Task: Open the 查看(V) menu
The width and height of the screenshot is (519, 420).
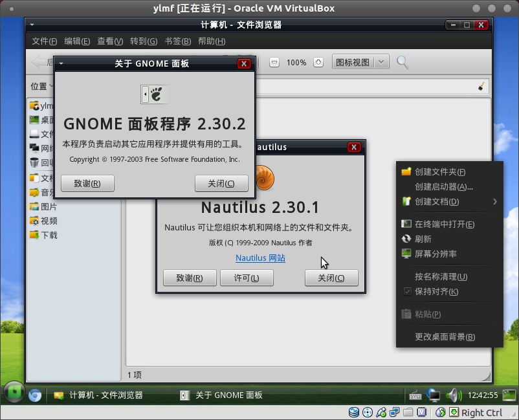Action: click(x=110, y=41)
